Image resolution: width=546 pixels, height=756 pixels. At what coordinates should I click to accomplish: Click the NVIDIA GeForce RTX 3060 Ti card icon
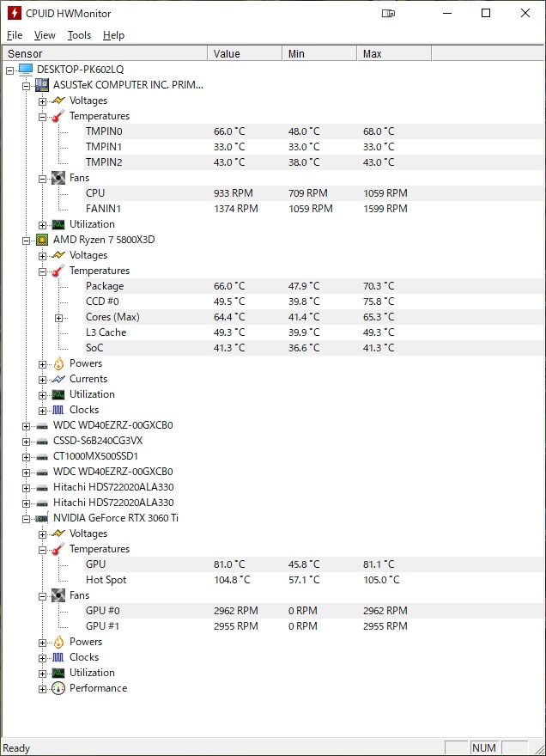[42, 518]
